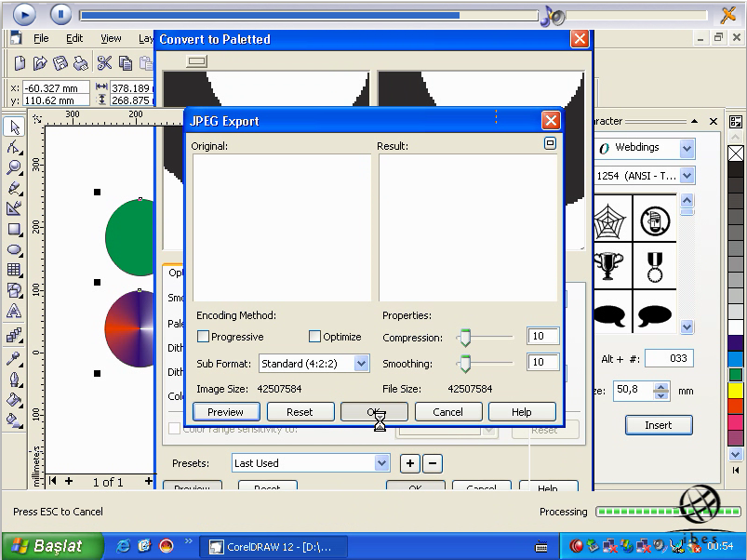The image size is (747, 560).
Task: Choose the spider web Webdings symbol
Action: pos(610,221)
